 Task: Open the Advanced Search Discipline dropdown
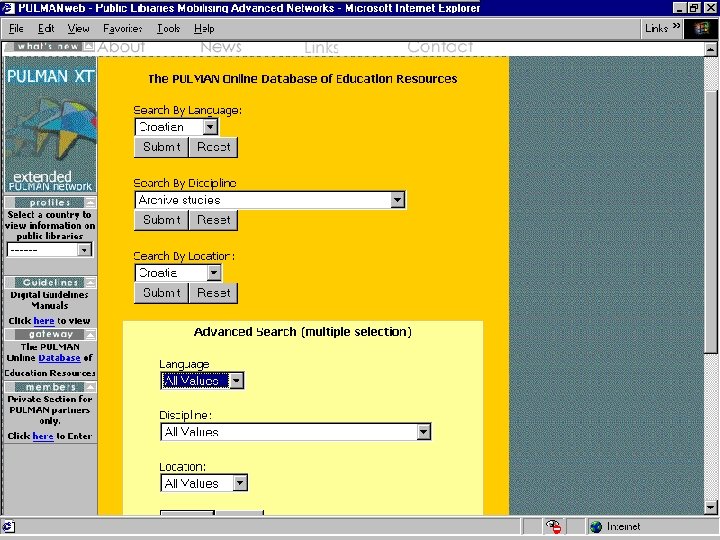click(x=296, y=432)
